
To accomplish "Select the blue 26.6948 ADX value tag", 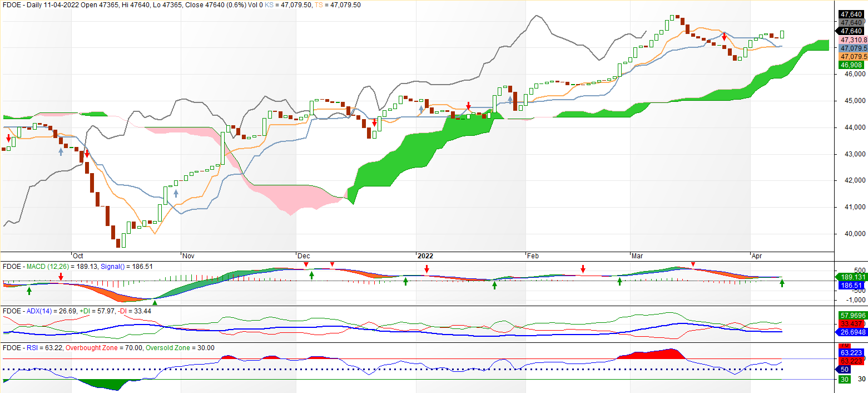I will (x=852, y=332).
